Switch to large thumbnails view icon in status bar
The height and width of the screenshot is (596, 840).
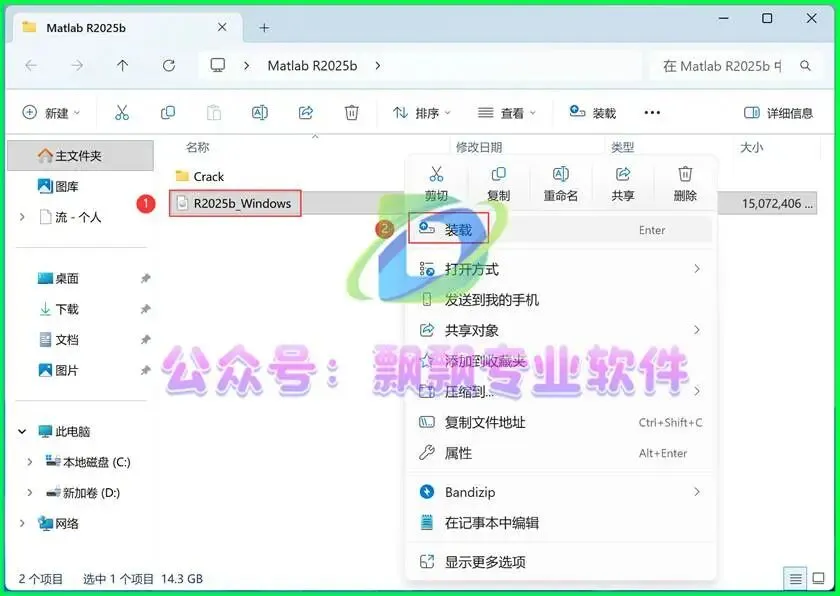819,578
